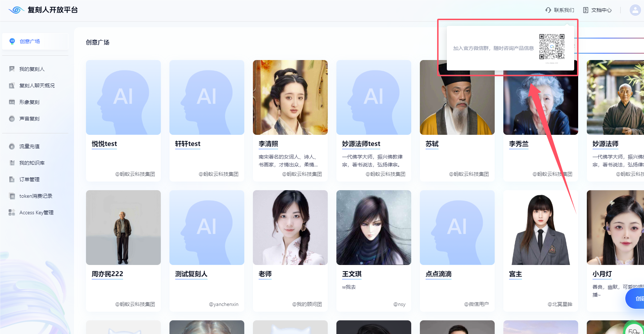
Task: Click the 文档中心 document icon
Action: (586, 10)
